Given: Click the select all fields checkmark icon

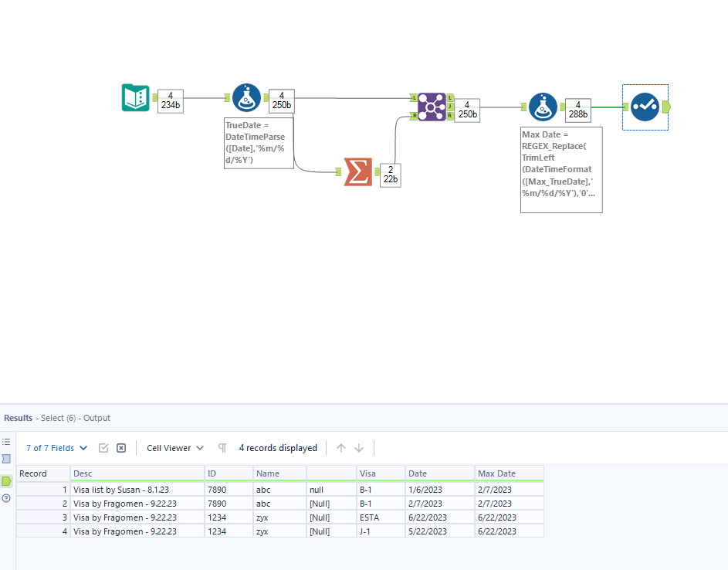Looking at the screenshot, I should click(103, 448).
